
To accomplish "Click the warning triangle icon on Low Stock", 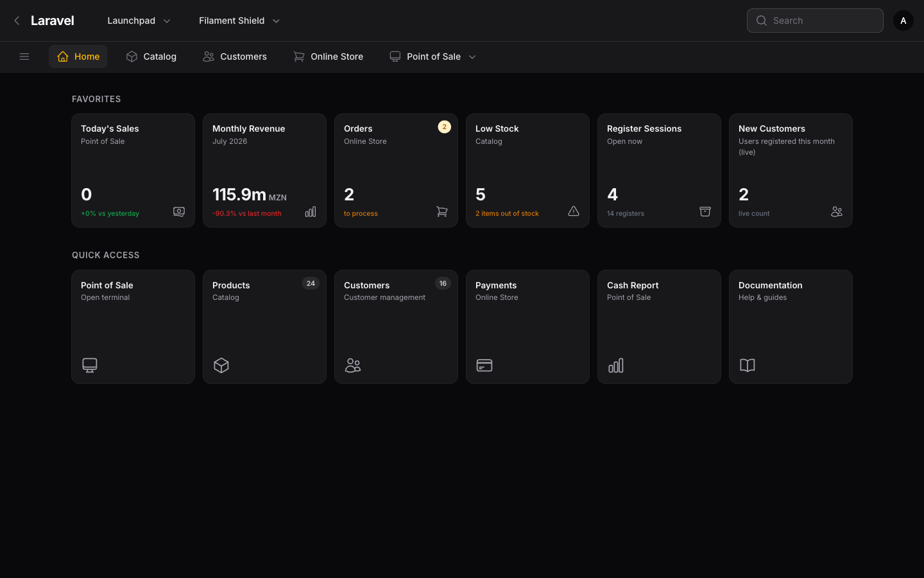I will (574, 211).
